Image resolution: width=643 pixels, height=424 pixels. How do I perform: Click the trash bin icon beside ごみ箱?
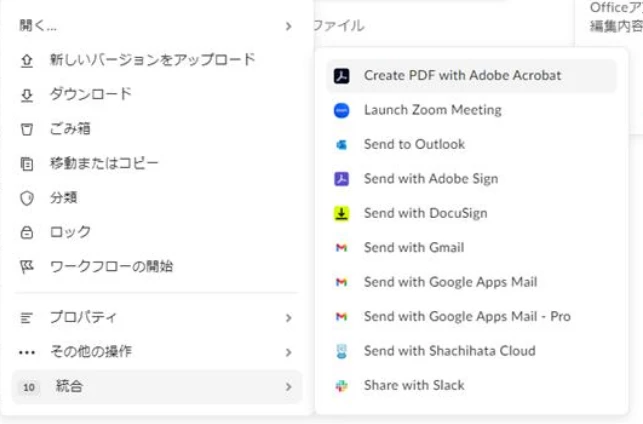pos(27,129)
